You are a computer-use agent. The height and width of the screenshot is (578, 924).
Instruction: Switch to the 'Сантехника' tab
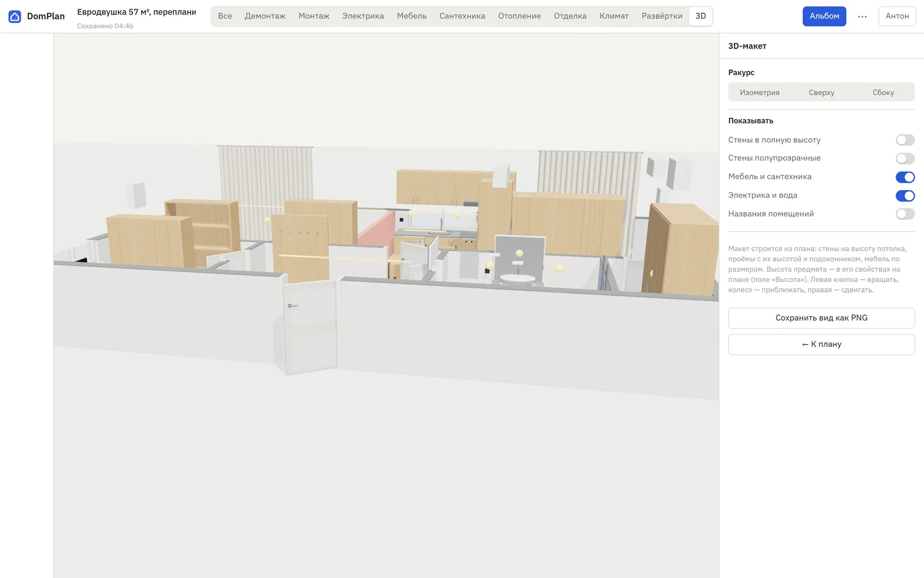462,16
